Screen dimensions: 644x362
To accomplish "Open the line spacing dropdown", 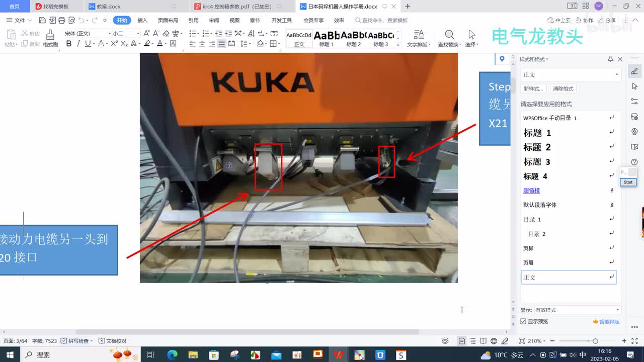I will coord(246,44).
